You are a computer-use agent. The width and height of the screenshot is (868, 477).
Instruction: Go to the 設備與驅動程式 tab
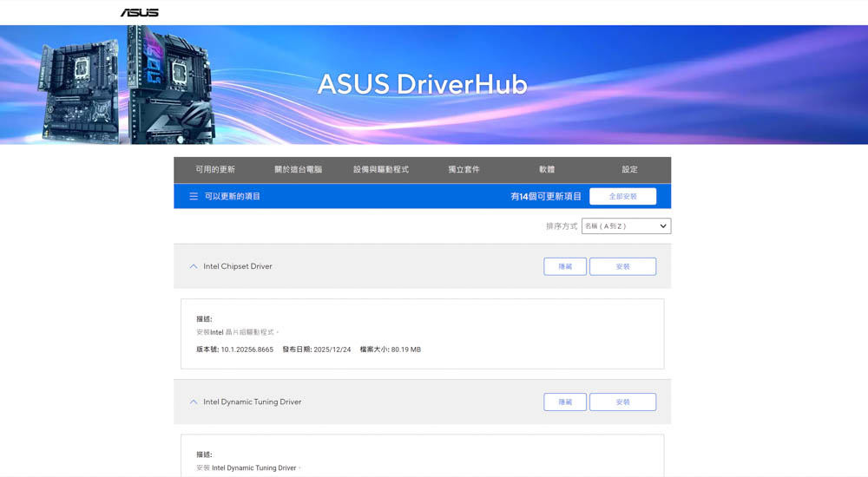click(x=381, y=170)
